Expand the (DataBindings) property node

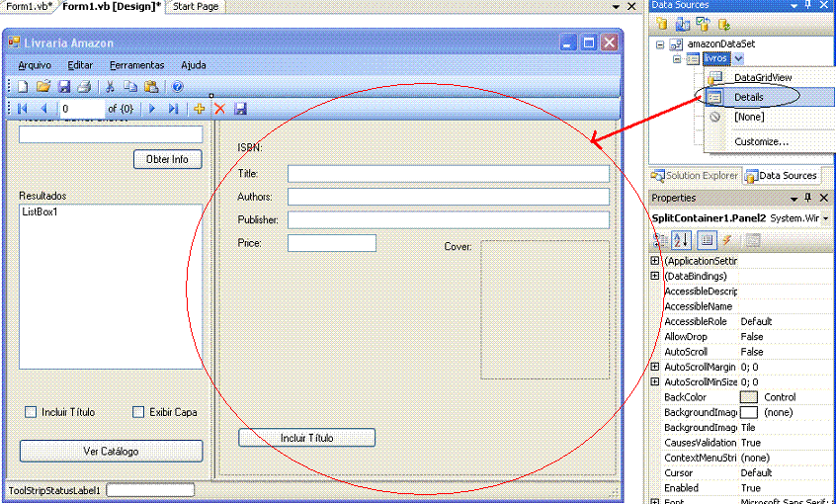click(x=655, y=277)
